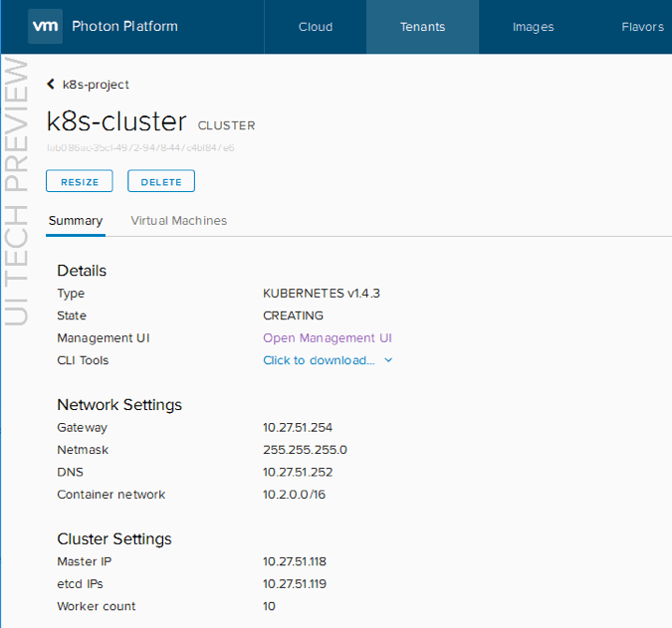Screen dimensions: 672x628
Task: Click the Photon Platform title text
Action: [x=124, y=26]
